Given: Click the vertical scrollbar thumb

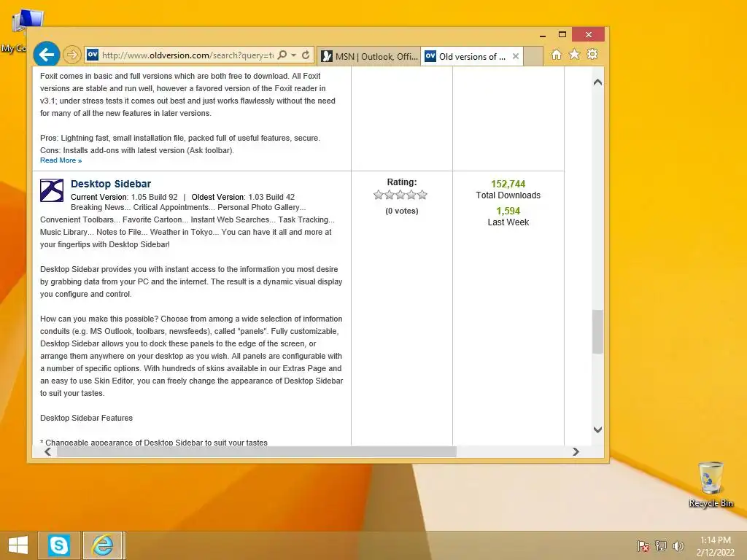Looking at the screenshot, I should pos(597,332).
